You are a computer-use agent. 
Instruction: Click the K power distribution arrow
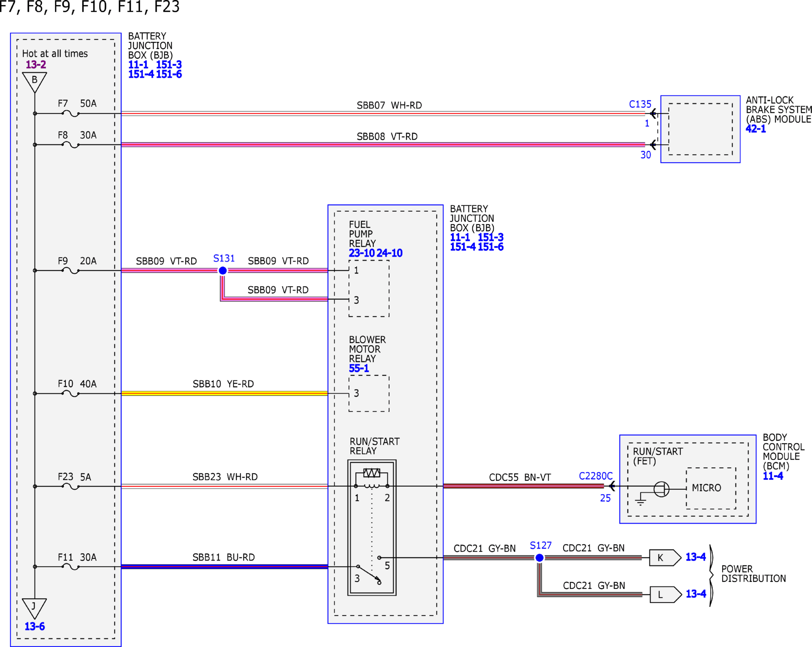[665, 558]
